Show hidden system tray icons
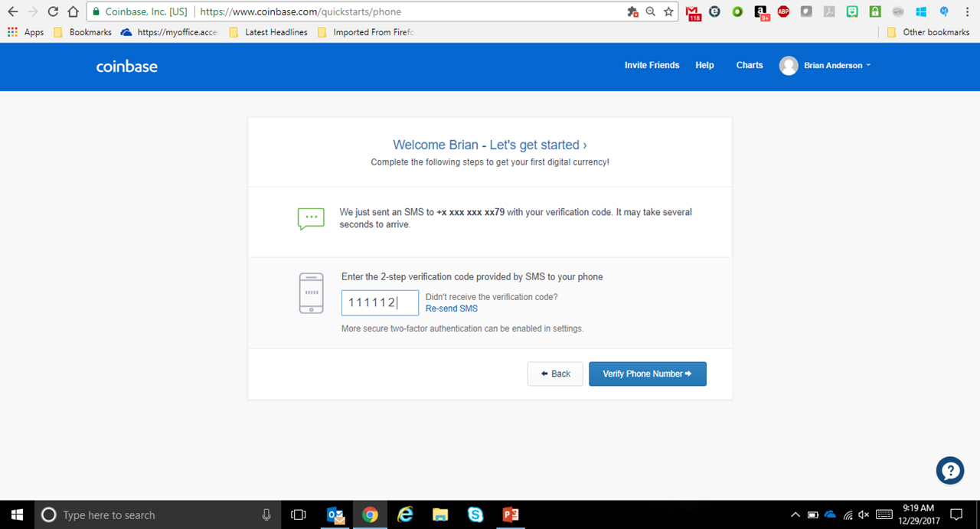Viewport: 980px width, 529px height. pos(795,514)
